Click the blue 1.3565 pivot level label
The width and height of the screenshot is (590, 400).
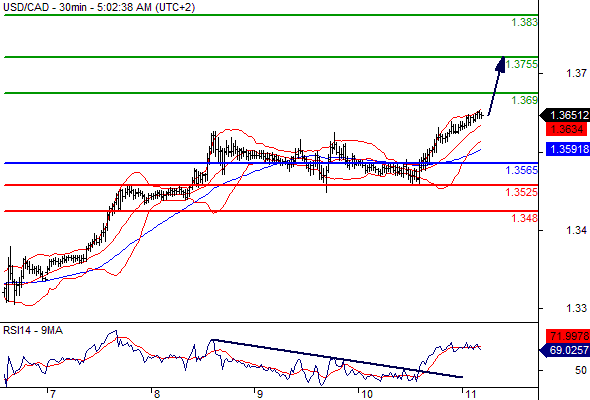pyautogui.click(x=522, y=170)
